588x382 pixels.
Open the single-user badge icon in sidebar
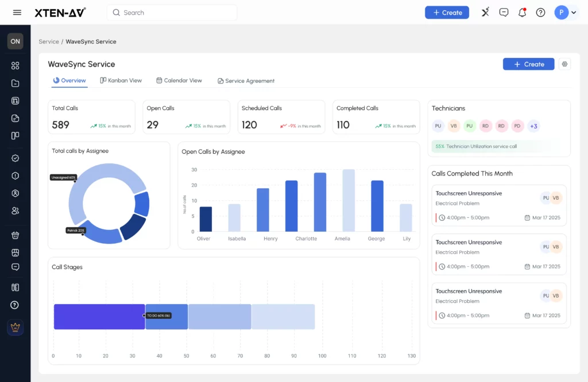click(x=15, y=193)
